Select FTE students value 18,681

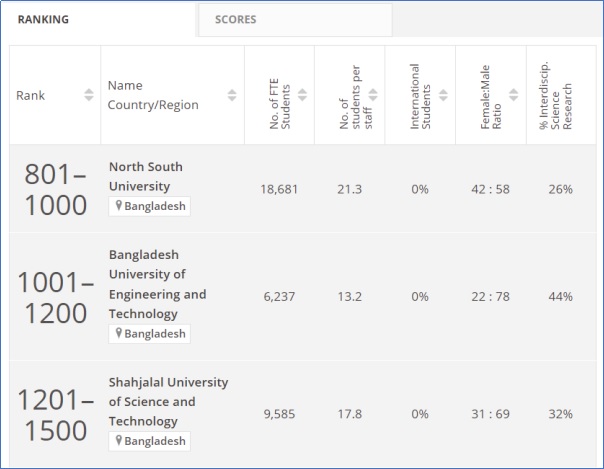click(279, 189)
